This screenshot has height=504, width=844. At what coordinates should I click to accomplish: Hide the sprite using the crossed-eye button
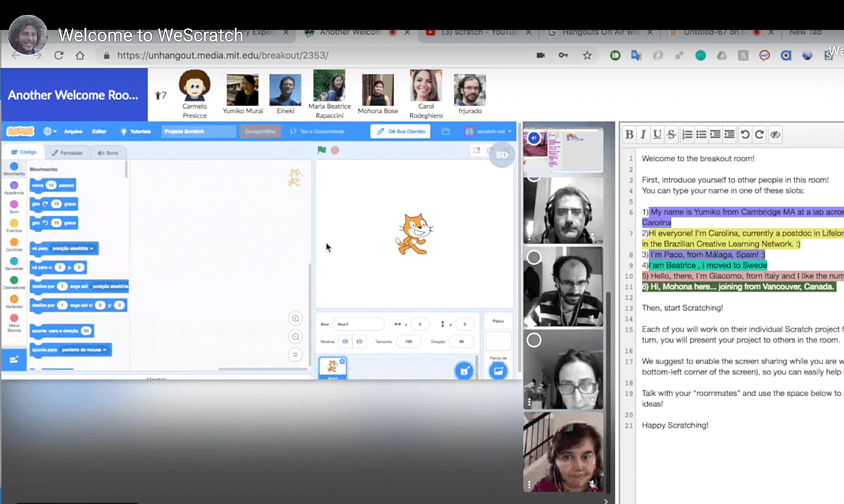click(x=360, y=342)
